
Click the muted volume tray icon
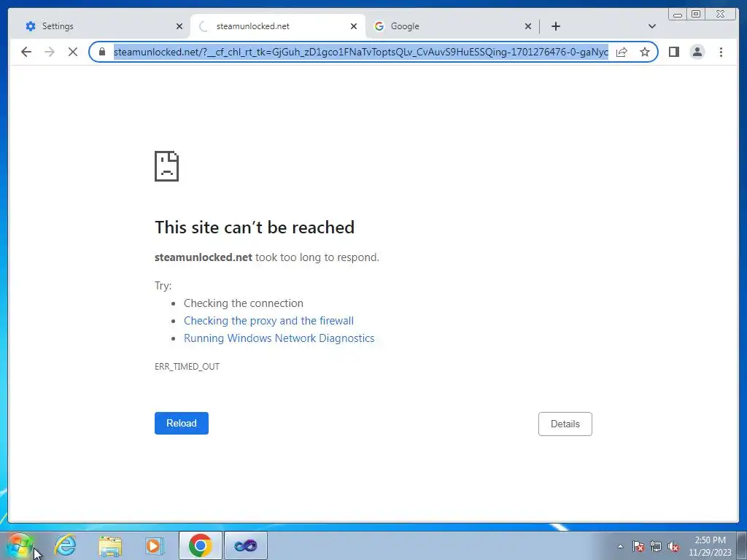point(673,546)
